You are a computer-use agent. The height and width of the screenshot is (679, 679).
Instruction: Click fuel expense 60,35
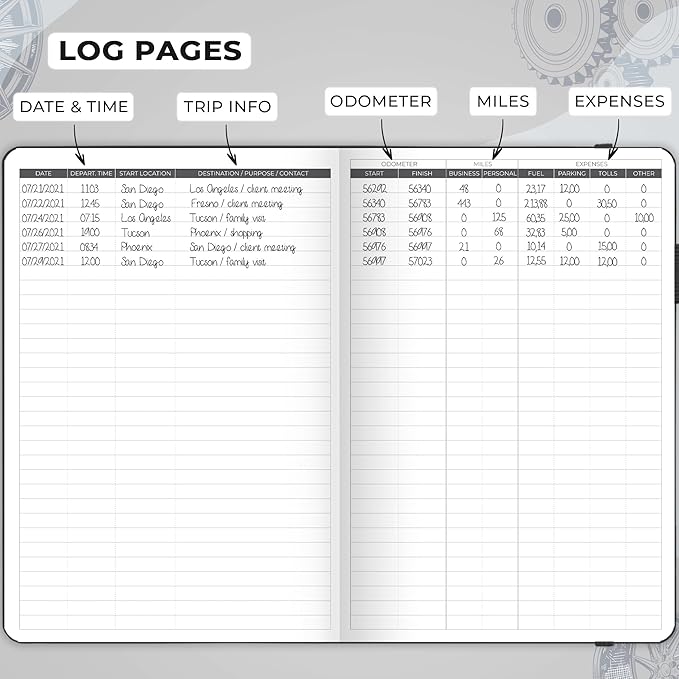coord(536,218)
